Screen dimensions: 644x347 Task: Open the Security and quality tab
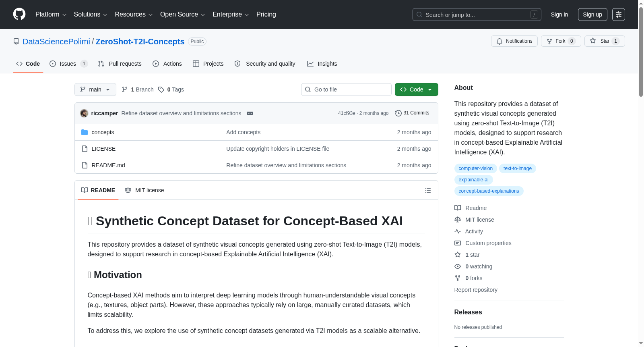265,64
